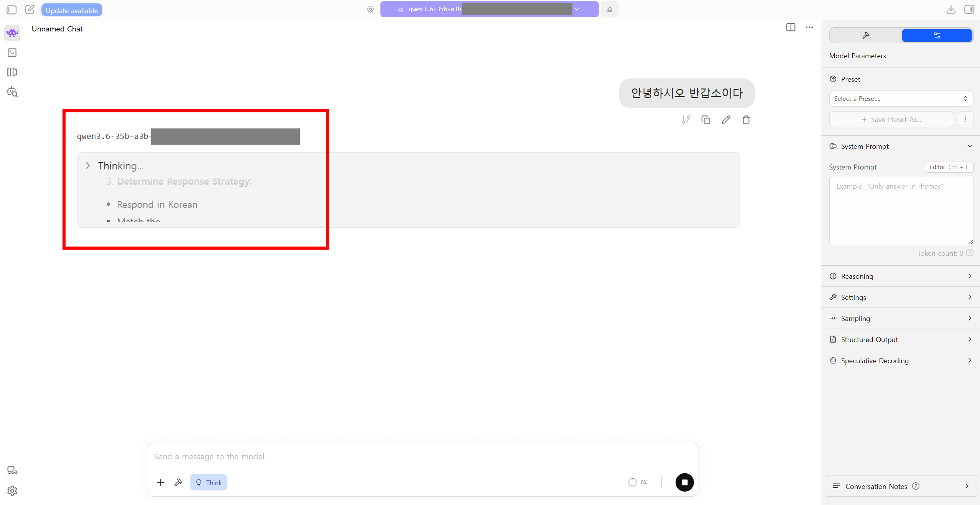Screen dimensions: 980x505
Task: Eject the loaded model
Action: [610, 9]
